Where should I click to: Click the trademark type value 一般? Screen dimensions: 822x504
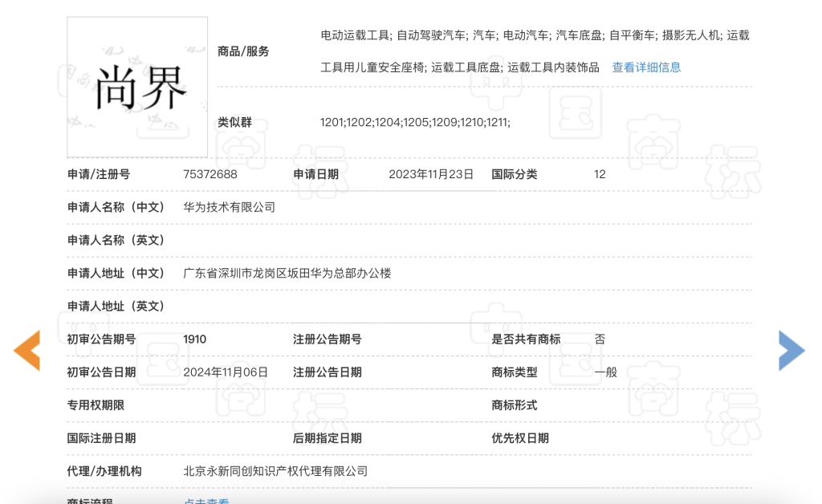pos(605,372)
